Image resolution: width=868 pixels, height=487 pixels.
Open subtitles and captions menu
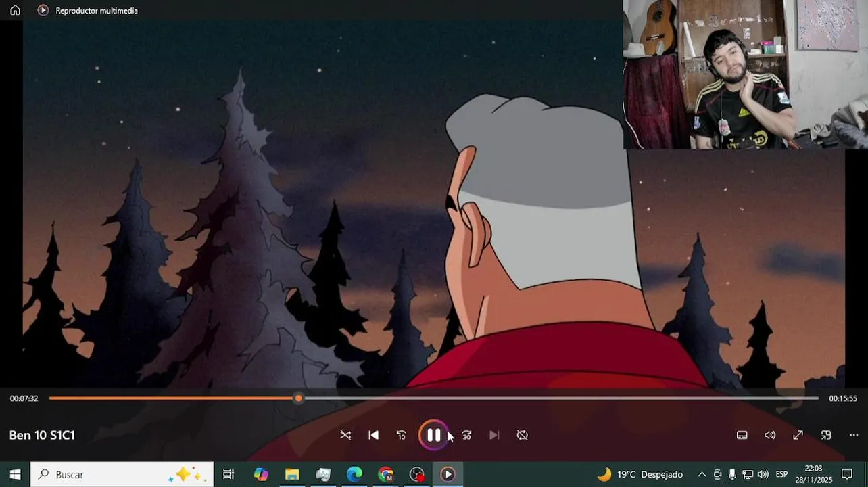tap(742, 435)
